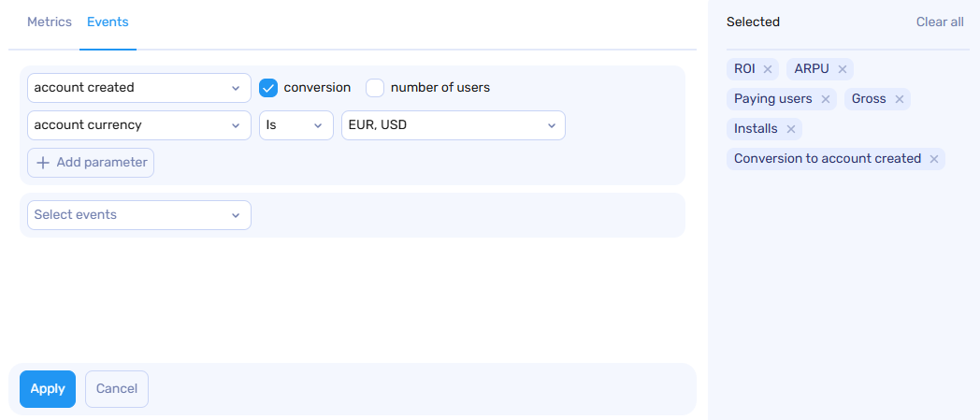Click the Cancel button
Screen dimensions: 980x420
(117, 389)
